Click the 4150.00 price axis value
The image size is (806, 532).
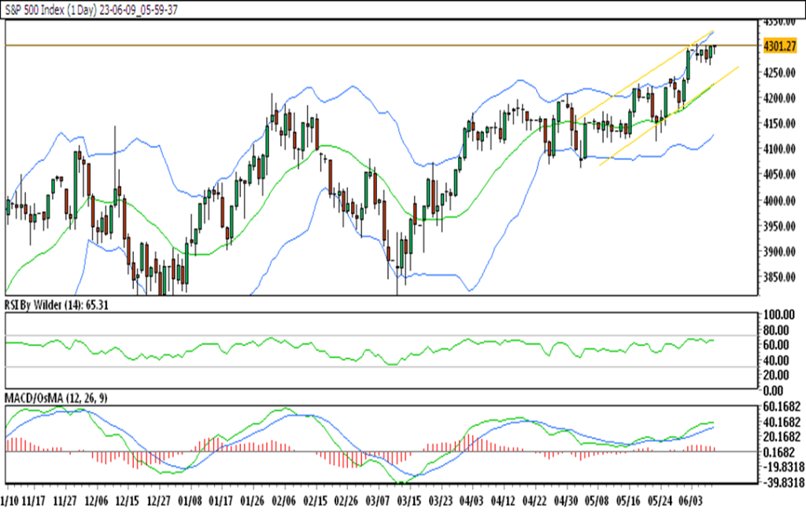click(x=779, y=124)
